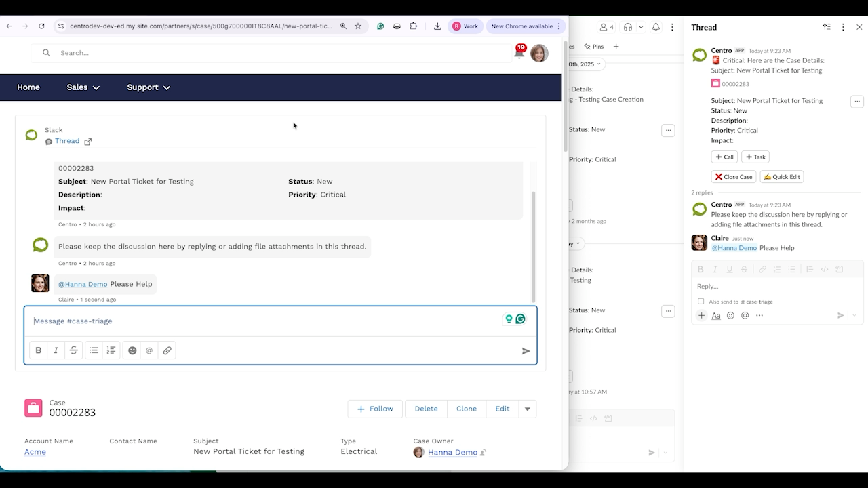Click the @Hanna Demo mention in portal thread
868x488 pixels.
pyautogui.click(x=83, y=284)
